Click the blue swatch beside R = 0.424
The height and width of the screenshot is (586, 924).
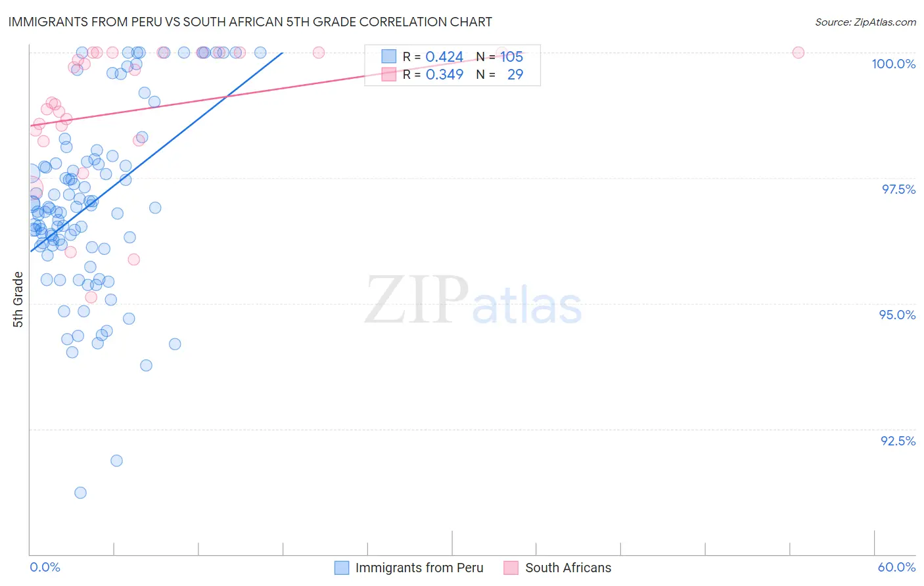click(389, 56)
